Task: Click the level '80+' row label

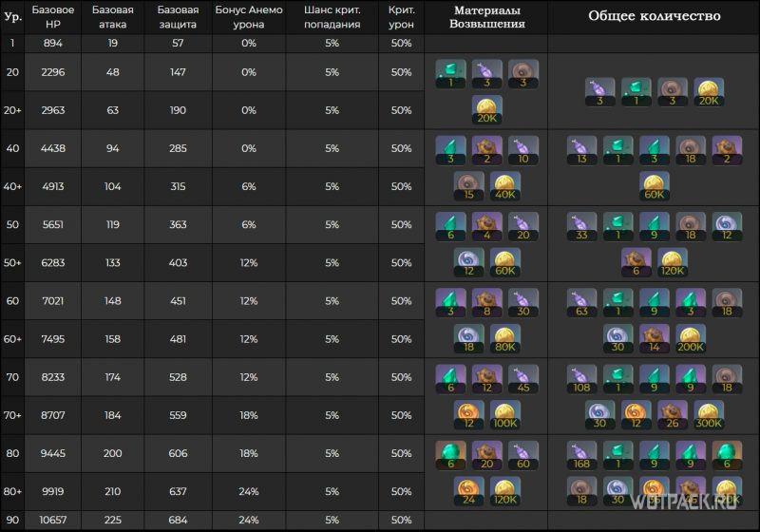Action: coord(12,492)
